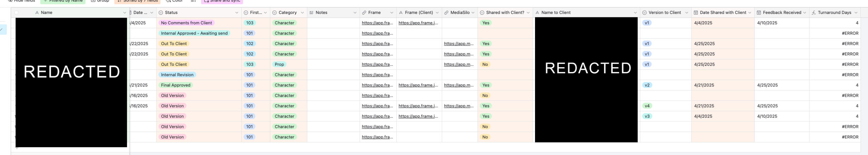Select 'Internal Approved - Awaiting send' status pill

(194, 33)
